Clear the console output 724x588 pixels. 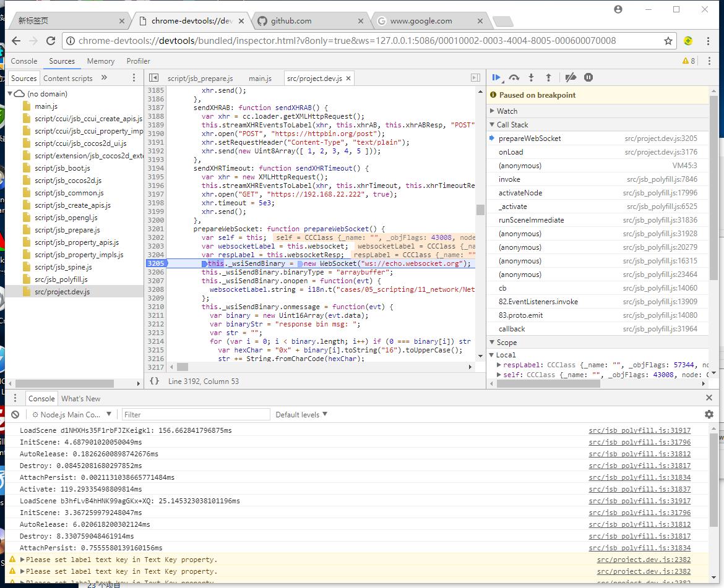[15, 415]
